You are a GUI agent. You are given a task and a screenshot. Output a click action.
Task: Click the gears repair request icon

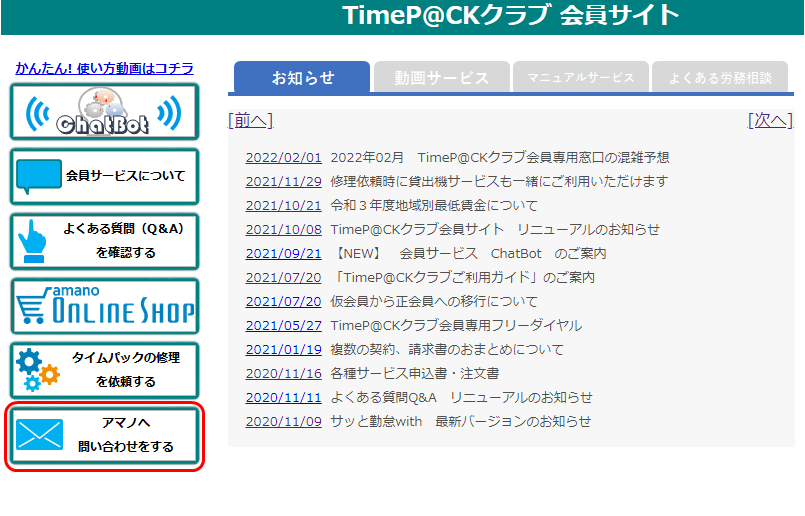point(37,370)
